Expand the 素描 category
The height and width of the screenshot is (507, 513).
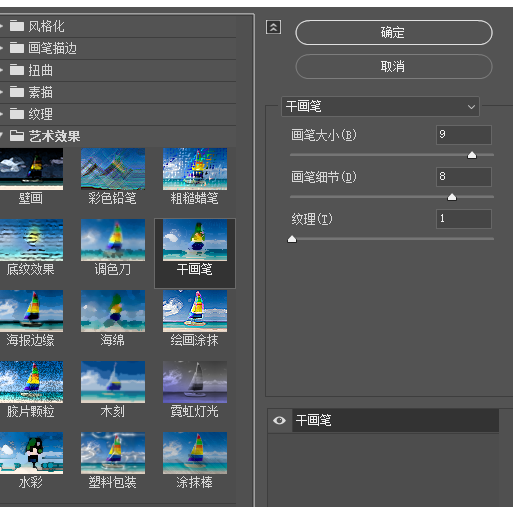coord(1,92)
